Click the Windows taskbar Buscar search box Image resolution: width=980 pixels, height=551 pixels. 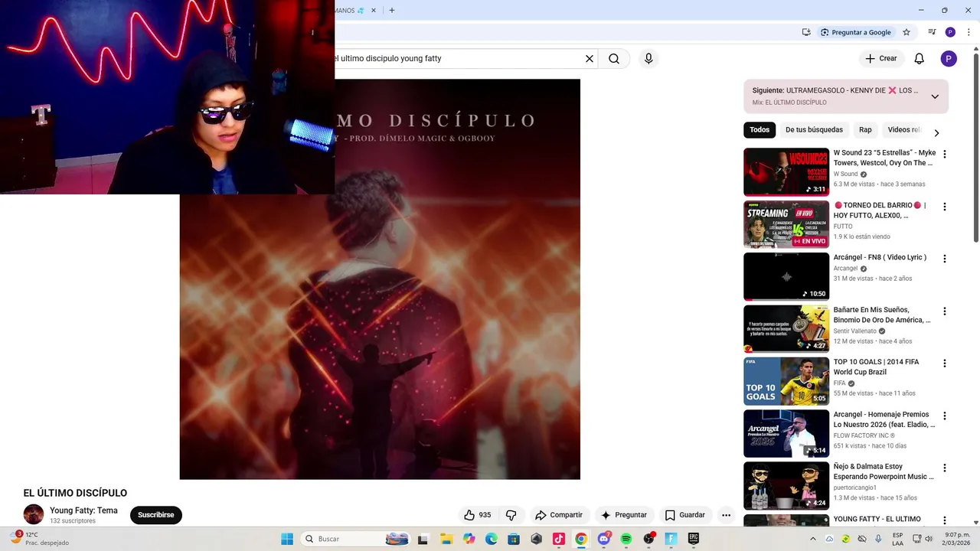354,539
